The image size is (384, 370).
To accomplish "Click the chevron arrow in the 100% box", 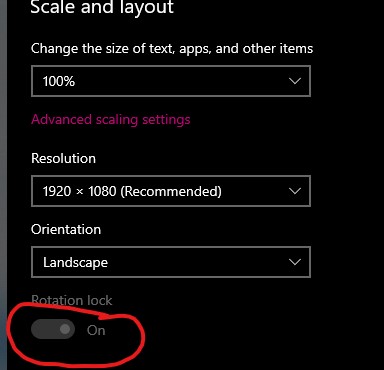I will [295, 81].
